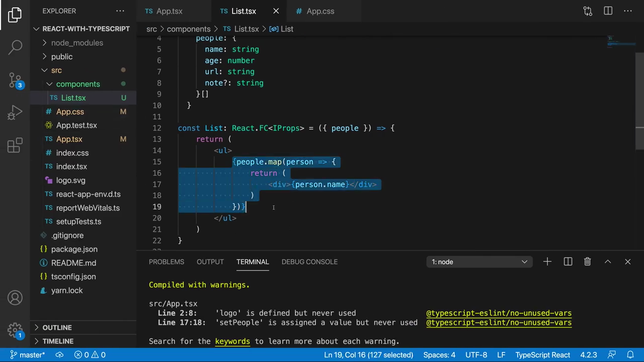Change line ending via 'LF' status

click(501, 355)
